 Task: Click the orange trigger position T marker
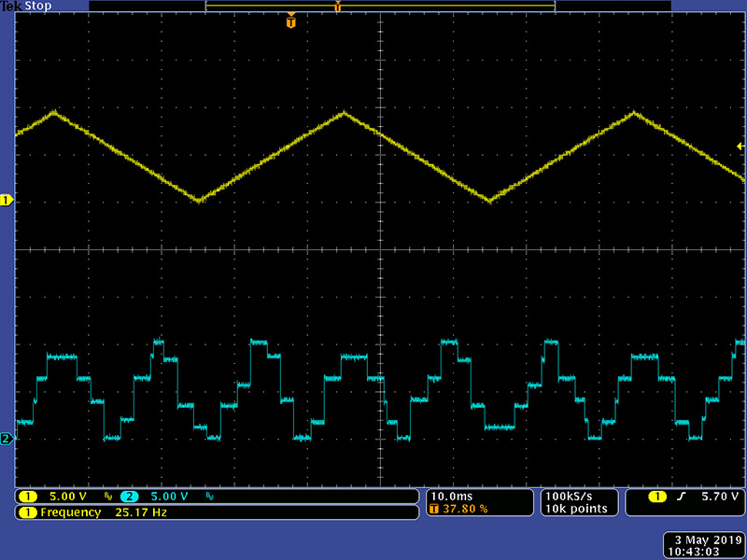click(291, 21)
